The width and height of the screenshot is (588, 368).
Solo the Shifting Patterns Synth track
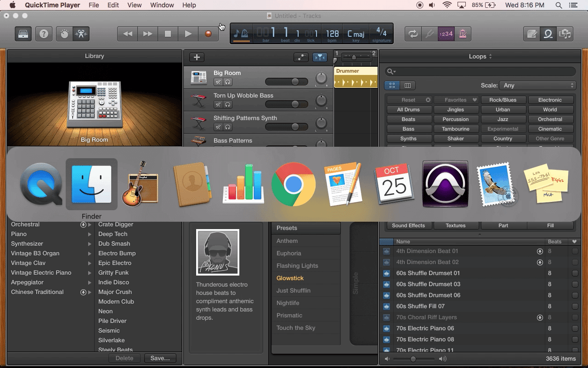pyautogui.click(x=227, y=127)
